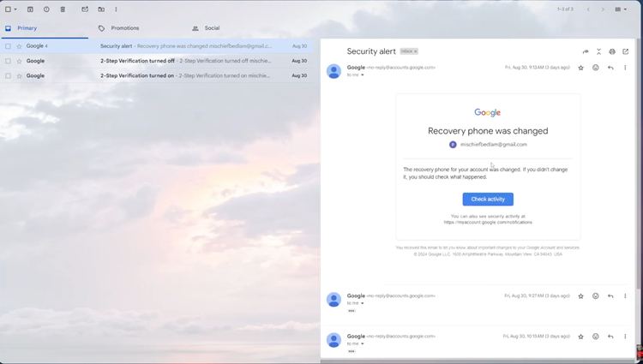
Task: Open the myaccount.google.com/notifications link
Action: click(488, 223)
